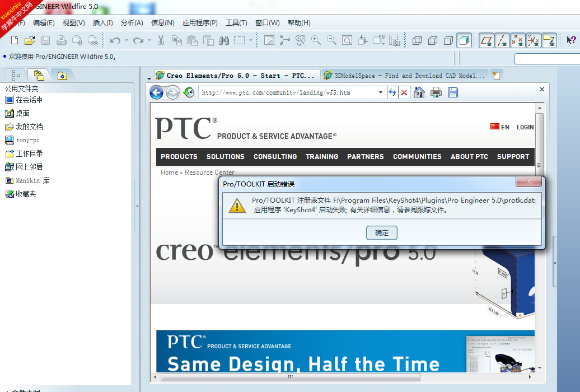Click 确定 in the Pro/TOOLKIT error dialog

[x=382, y=233]
